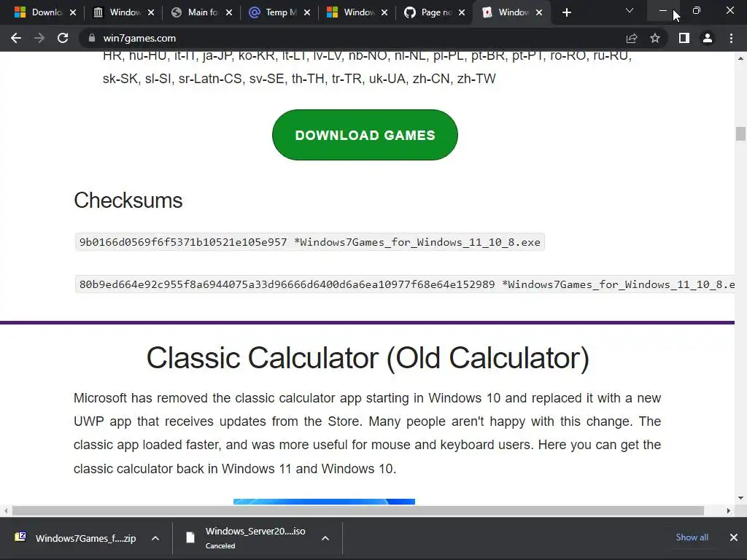The width and height of the screenshot is (747, 560).
Task: Click the calculator screenshot thumbnail
Action: pyautogui.click(x=324, y=502)
